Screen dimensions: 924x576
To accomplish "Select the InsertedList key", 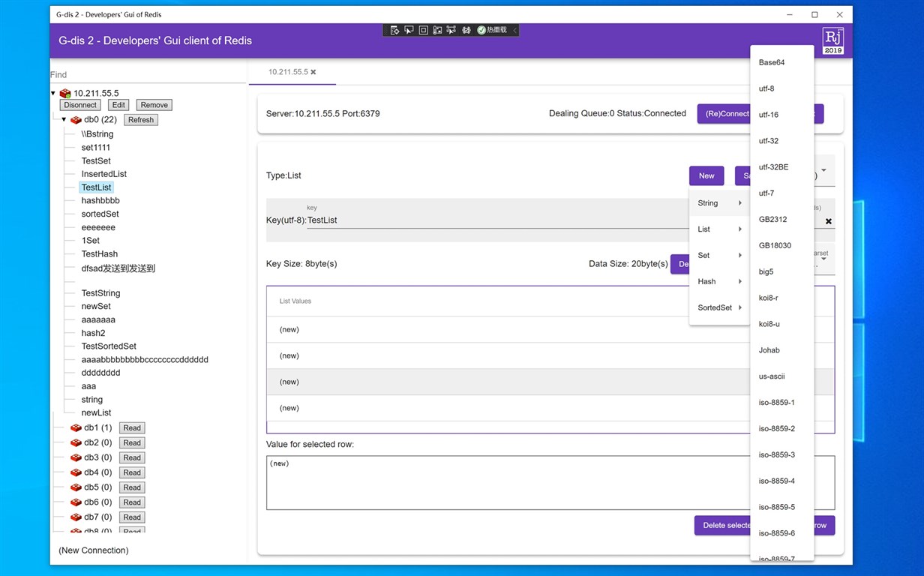I will 104,174.
